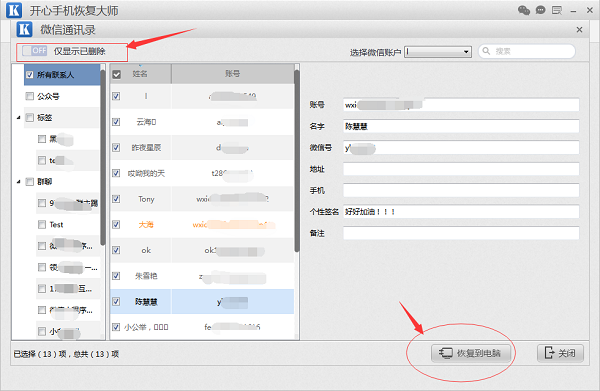Click the 微信号 detail field

click(x=461, y=148)
